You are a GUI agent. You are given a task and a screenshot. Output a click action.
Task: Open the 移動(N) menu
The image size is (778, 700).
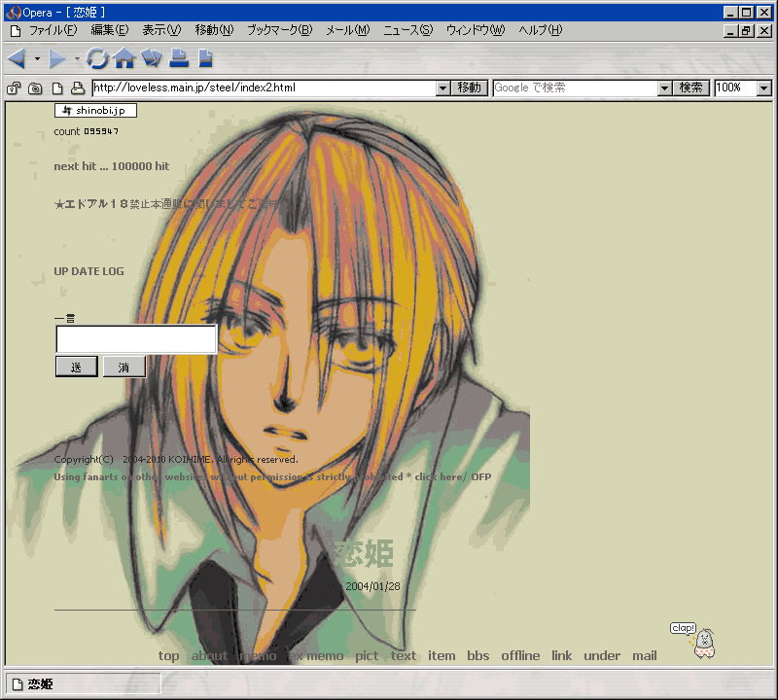pyautogui.click(x=214, y=30)
